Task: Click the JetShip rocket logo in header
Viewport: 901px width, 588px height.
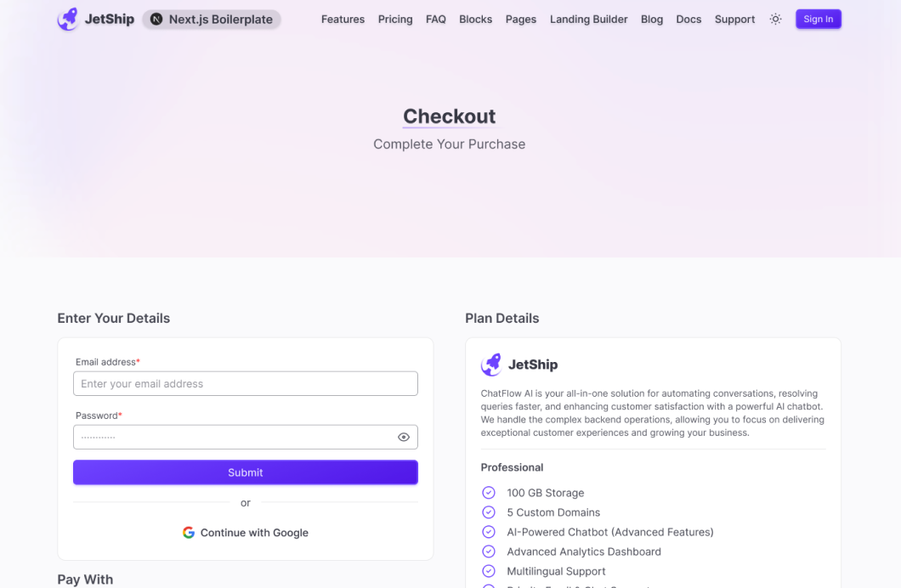Action: point(68,19)
